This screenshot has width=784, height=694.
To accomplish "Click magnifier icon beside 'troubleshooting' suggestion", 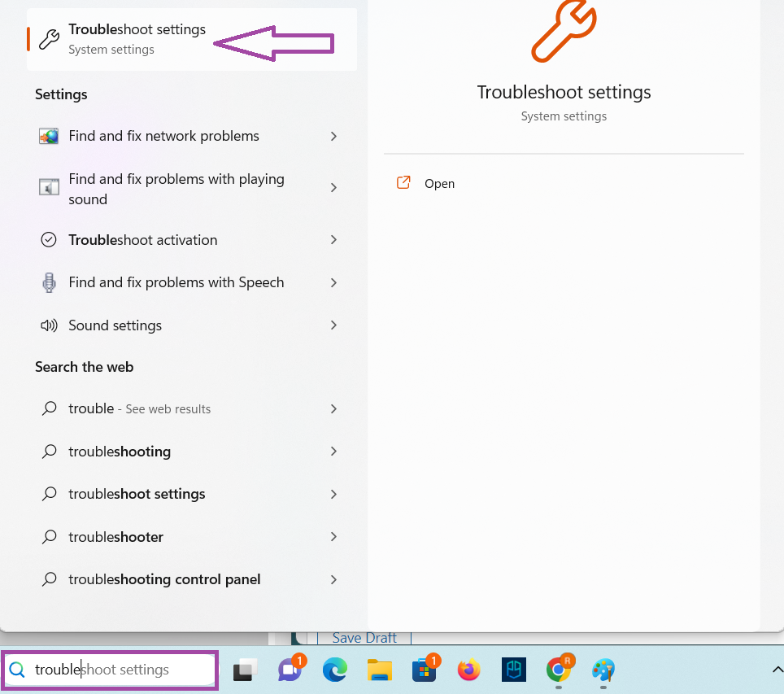I will pyautogui.click(x=49, y=451).
